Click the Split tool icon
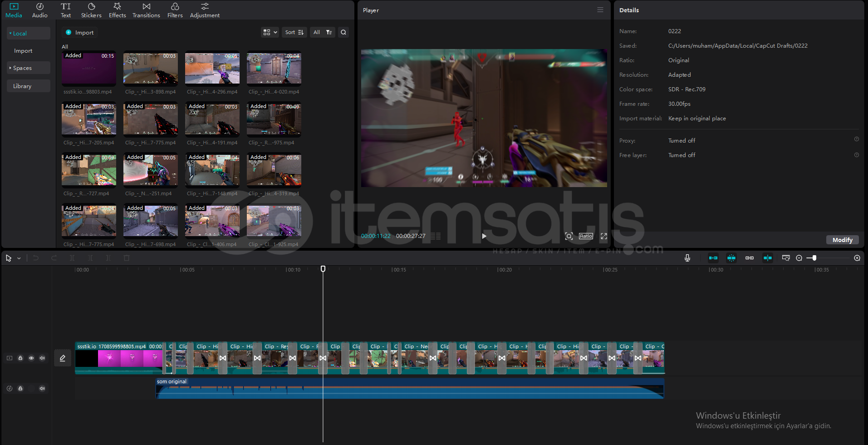Screen dimensions: 868x445 pos(72,258)
